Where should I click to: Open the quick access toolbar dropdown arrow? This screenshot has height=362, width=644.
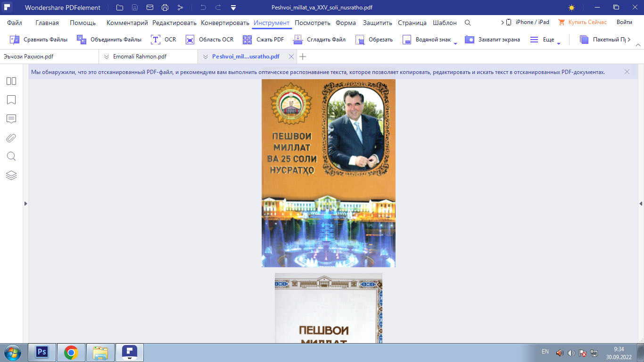(x=233, y=8)
